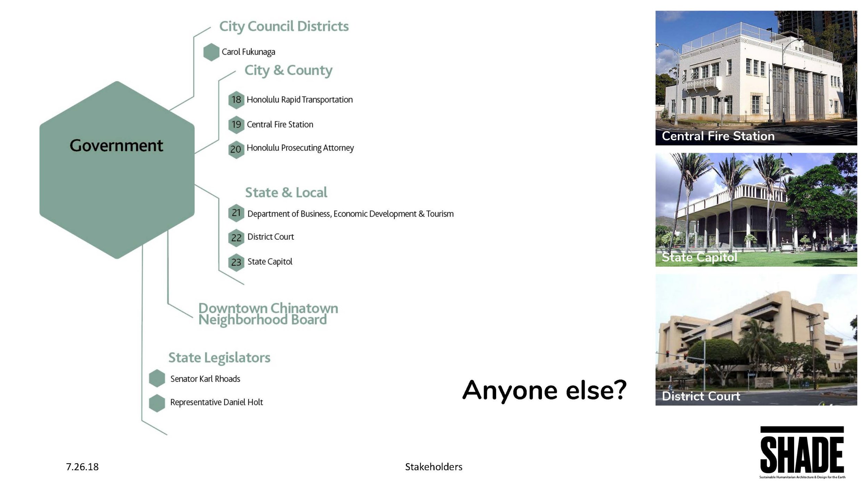Open the District Court building photo
The height and width of the screenshot is (489, 868).
756,340
